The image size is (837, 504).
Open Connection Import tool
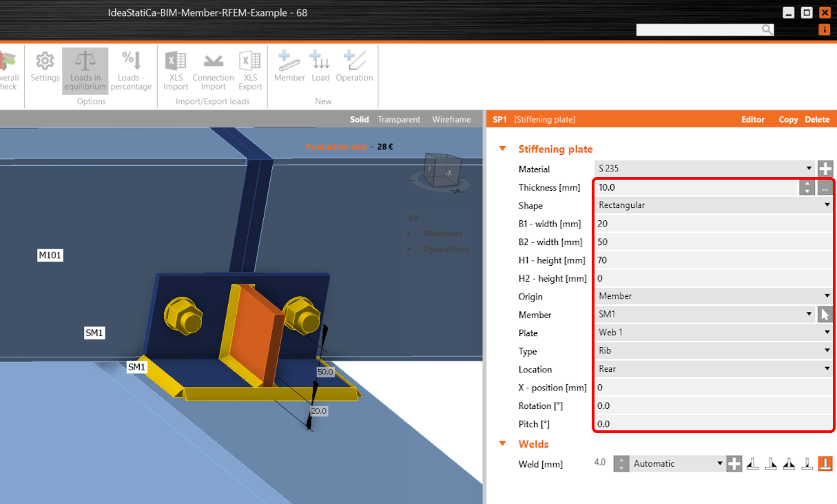point(213,70)
